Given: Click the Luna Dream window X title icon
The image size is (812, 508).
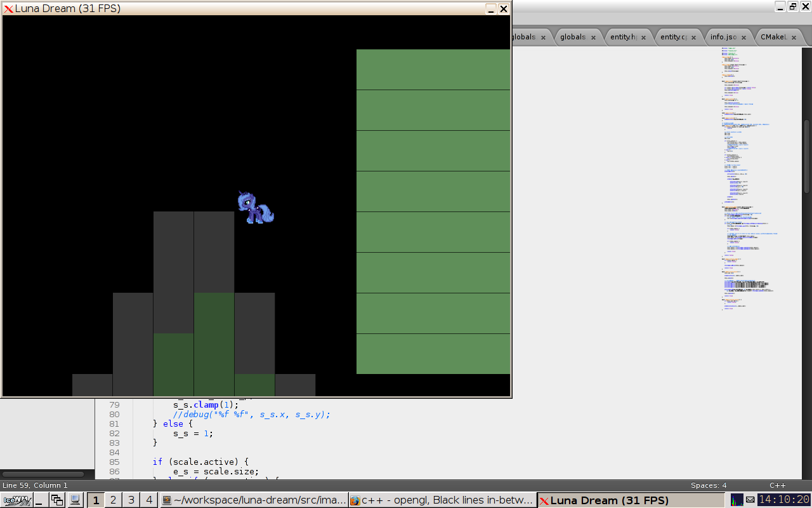Looking at the screenshot, I should [8, 8].
